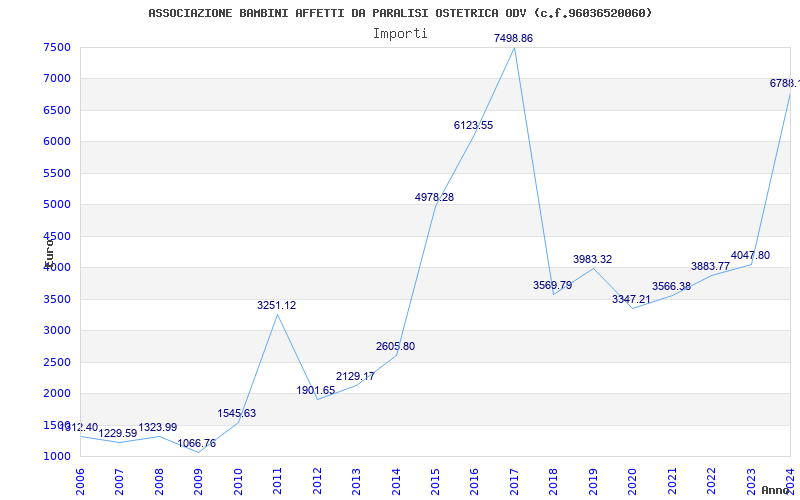Click y-axis value 5000

57,205
